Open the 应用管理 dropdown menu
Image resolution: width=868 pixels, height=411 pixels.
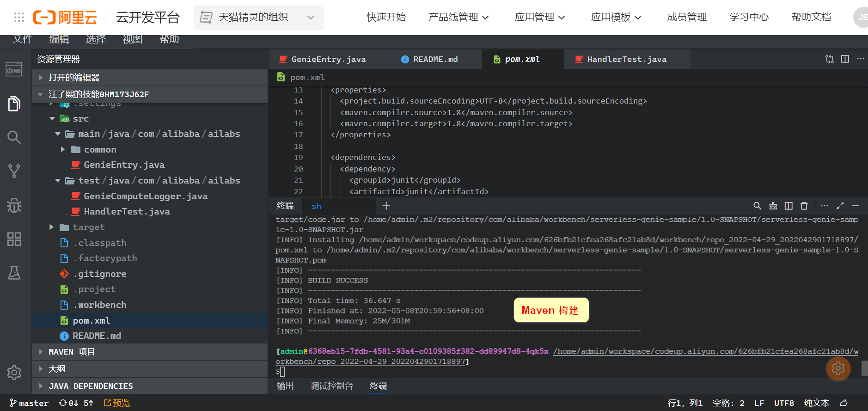[x=540, y=18]
